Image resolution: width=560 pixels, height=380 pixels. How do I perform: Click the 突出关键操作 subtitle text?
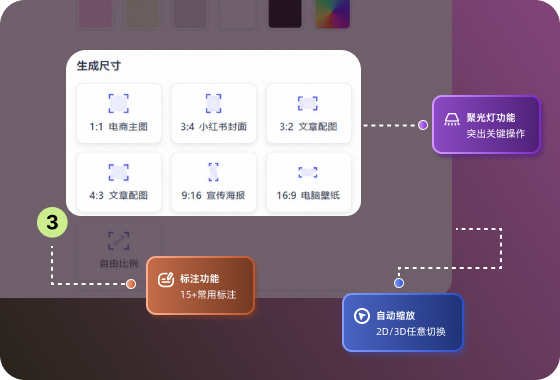(x=496, y=134)
